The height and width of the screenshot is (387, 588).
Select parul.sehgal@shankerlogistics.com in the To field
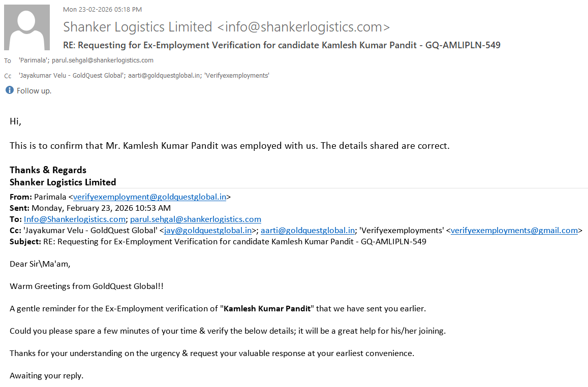tap(103, 60)
